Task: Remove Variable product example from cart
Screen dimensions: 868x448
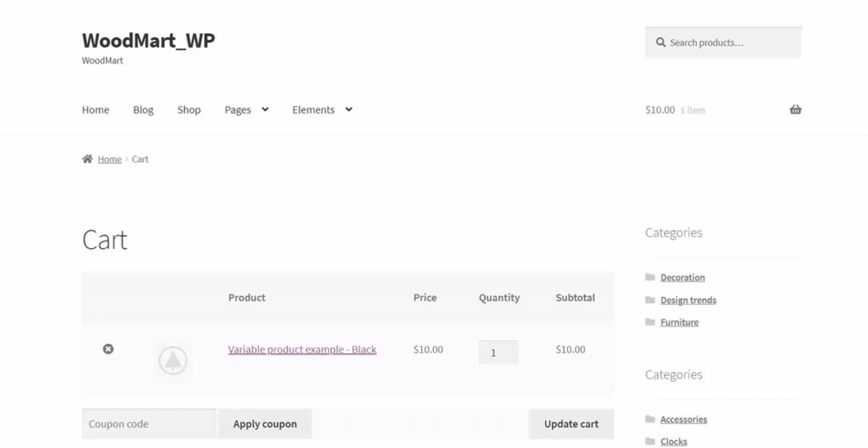Action: (x=108, y=349)
